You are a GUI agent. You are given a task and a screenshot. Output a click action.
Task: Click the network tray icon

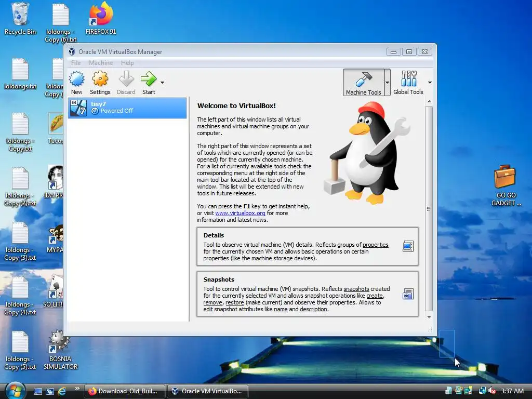(482, 391)
